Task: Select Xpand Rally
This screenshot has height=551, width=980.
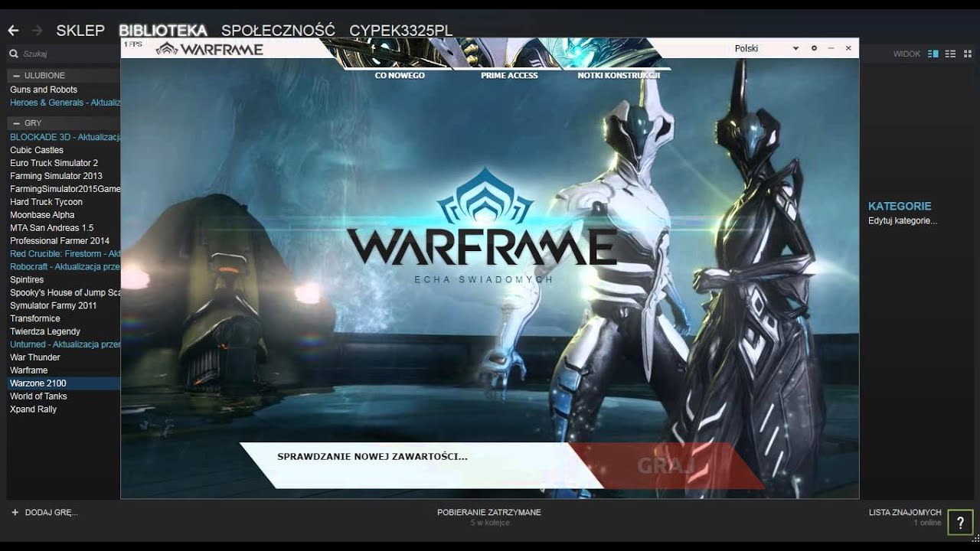Action: pyautogui.click(x=34, y=409)
